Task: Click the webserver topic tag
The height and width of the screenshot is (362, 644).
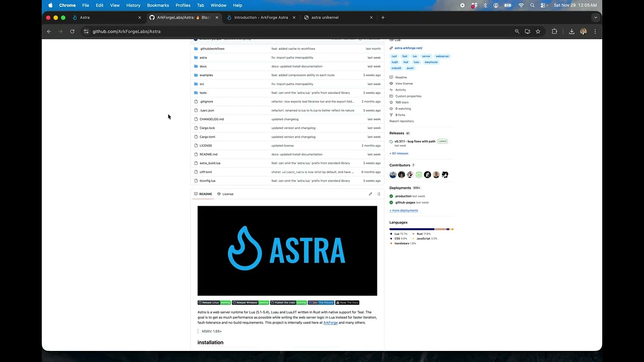Action: (442, 56)
